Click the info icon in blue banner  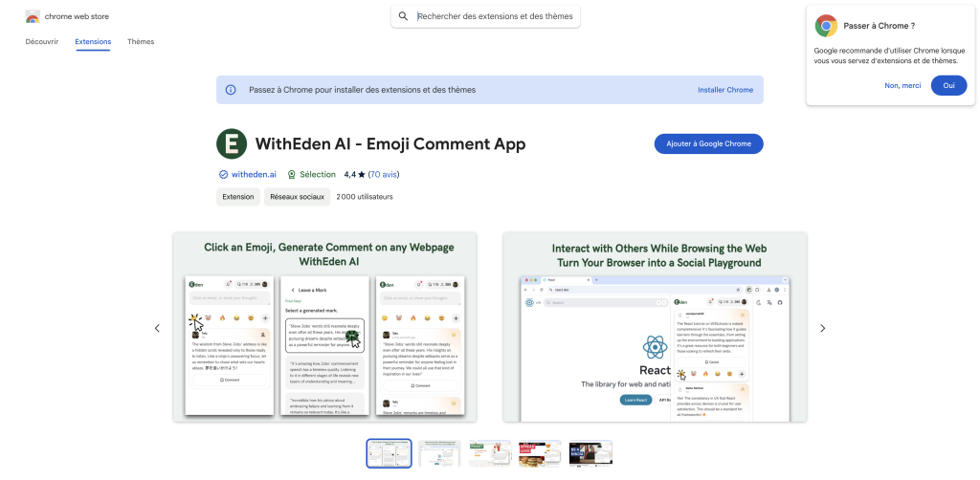click(x=231, y=90)
